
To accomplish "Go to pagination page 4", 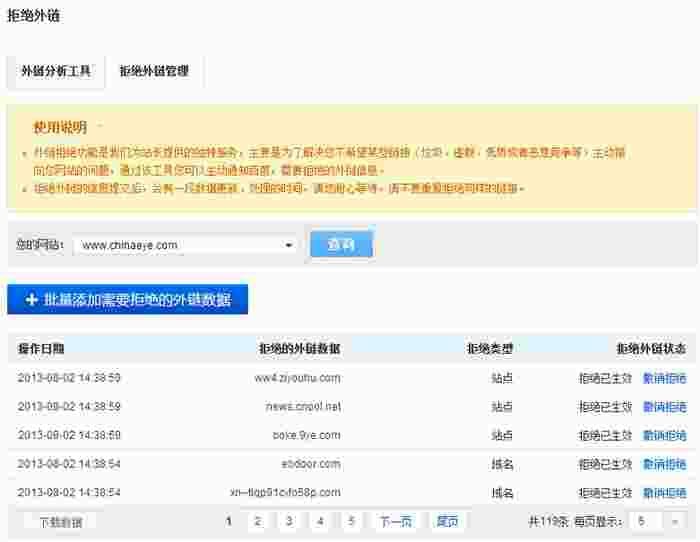I will 320,521.
